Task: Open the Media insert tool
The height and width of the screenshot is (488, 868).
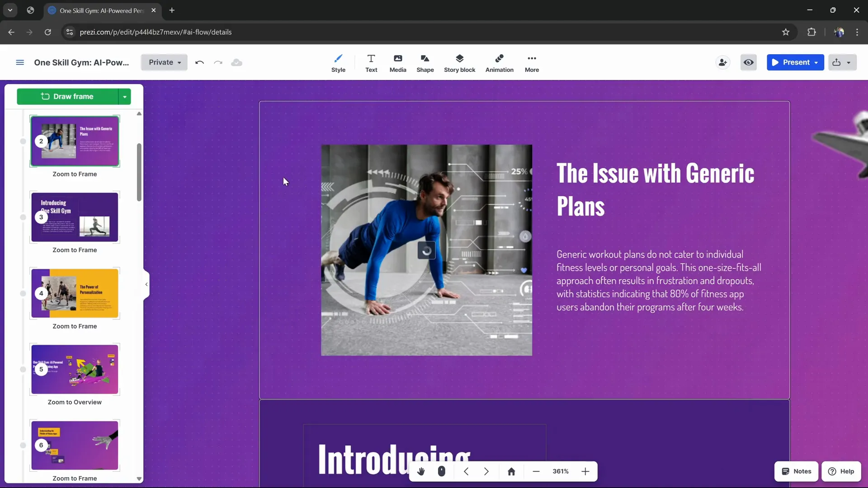Action: click(397, 62)
